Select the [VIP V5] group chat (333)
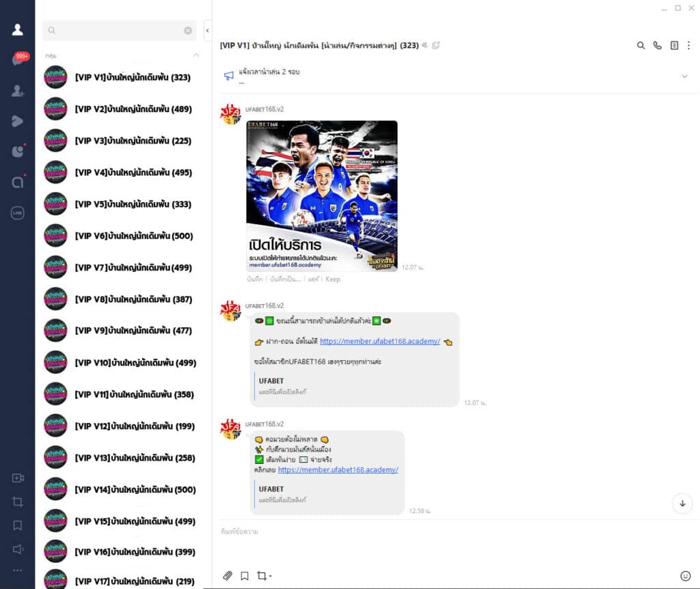Screen dimensions: 700x589 [122, 204]
